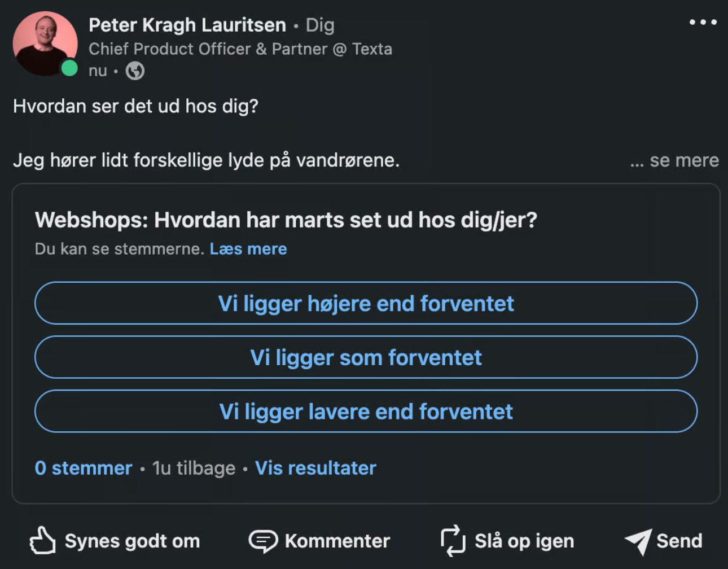Open the three-dot post options menu
This screenshot has width=728, height=569.
tap(703, 23)
